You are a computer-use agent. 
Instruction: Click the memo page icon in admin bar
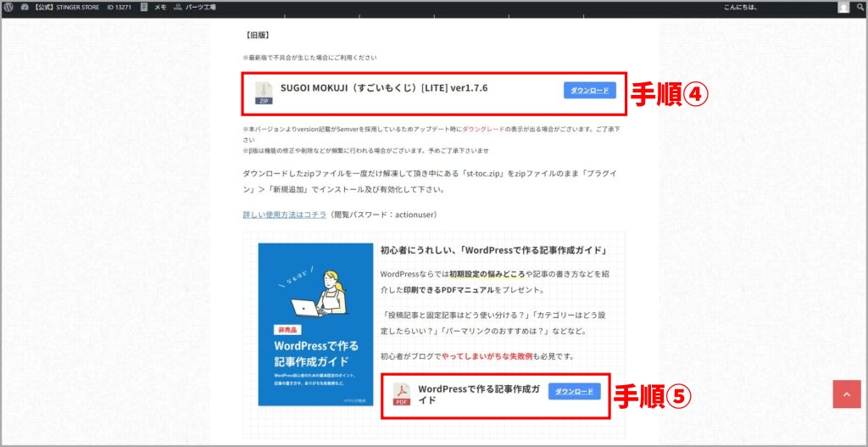tap(145, 8)
